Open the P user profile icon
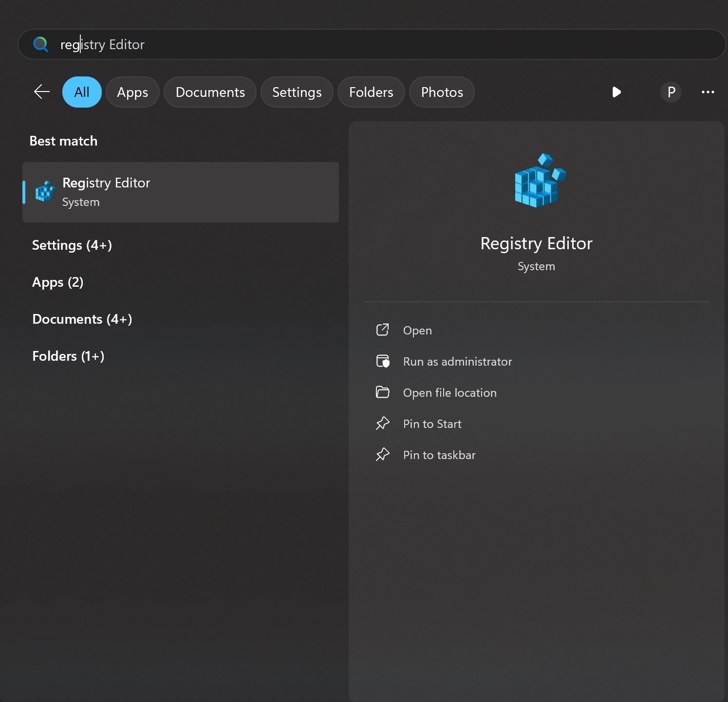 [x=671, y=92]
